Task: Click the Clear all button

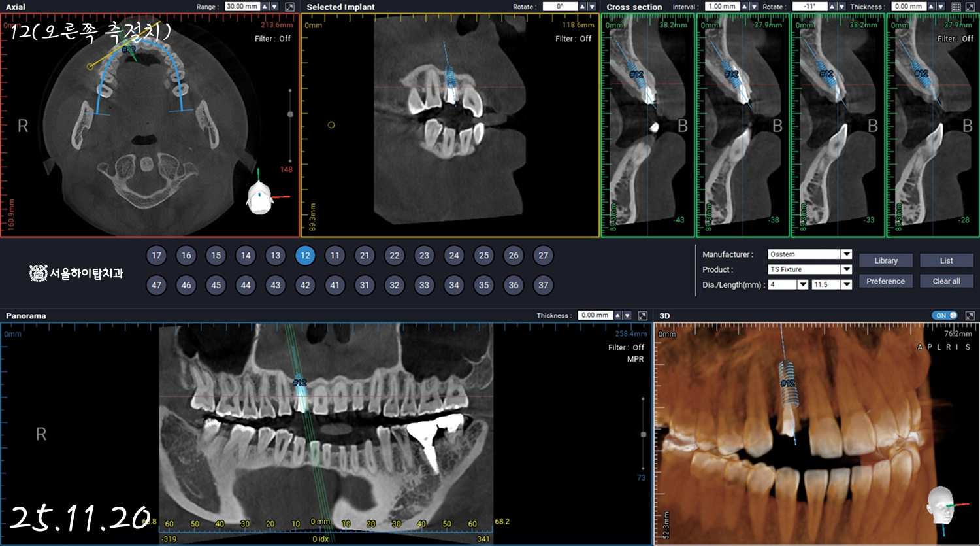Action: 947,281
